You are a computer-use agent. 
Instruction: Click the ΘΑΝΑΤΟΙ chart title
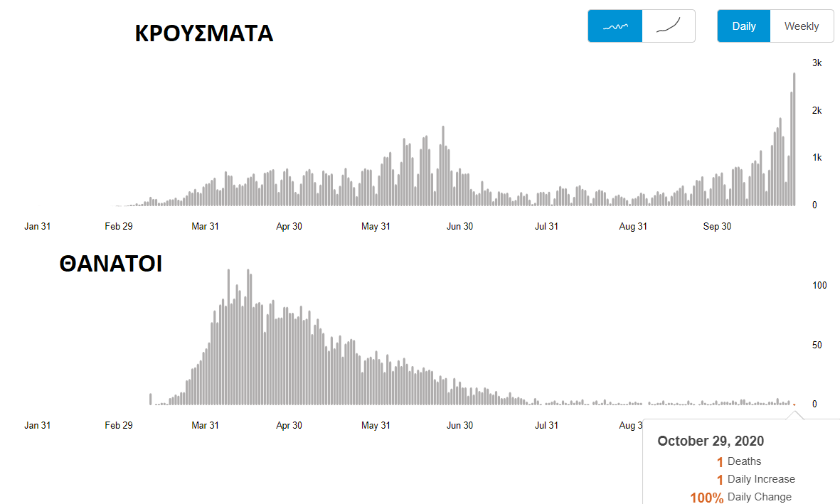(x=110, y=264)
